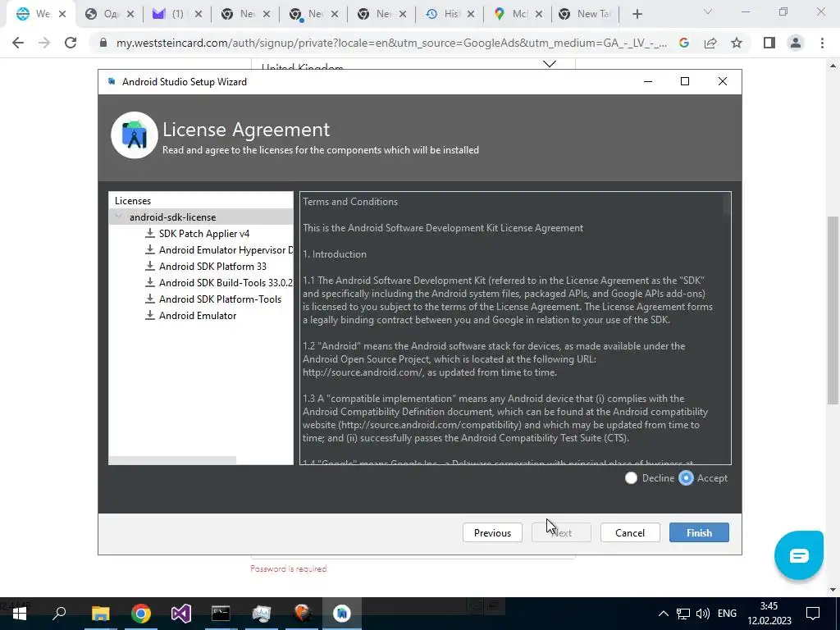Open Chrome three-dot menu
Image resolution: width=840 pixels, height=630 pixels.
click(x=822, y=43)
